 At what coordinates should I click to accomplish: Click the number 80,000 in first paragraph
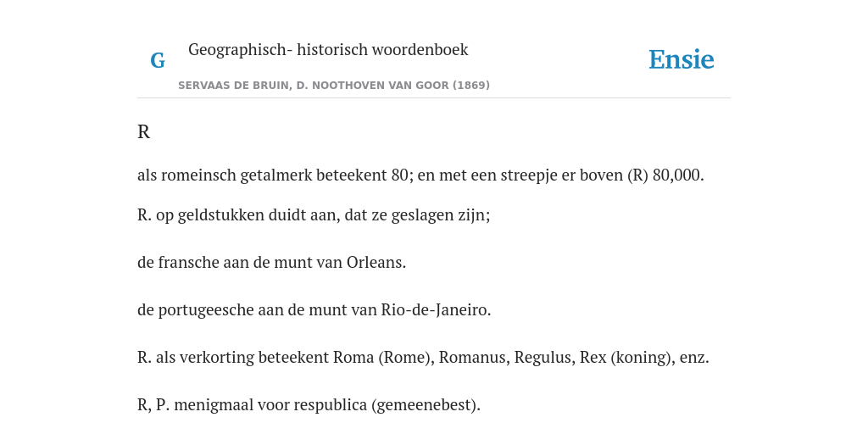(678, 175)
